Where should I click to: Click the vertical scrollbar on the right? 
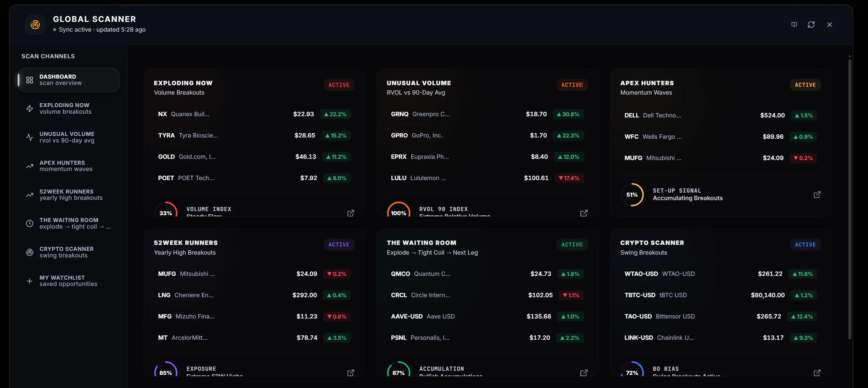850,199
